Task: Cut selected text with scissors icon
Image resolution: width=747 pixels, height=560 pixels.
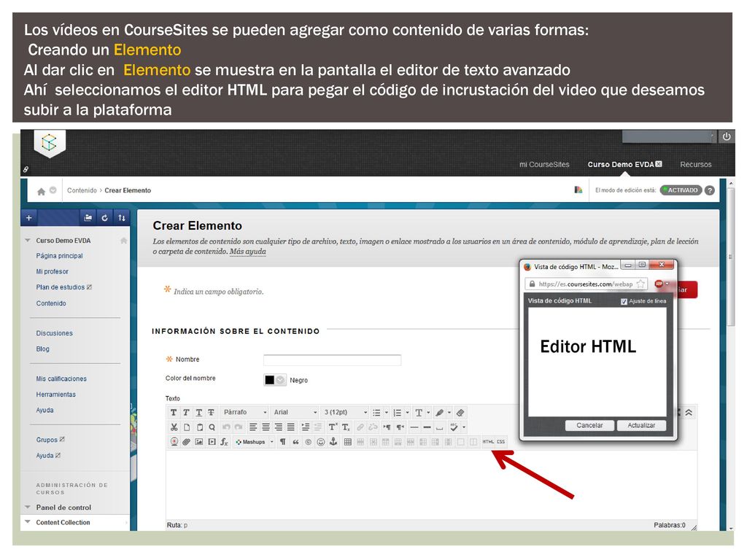Action: (174, 427)
